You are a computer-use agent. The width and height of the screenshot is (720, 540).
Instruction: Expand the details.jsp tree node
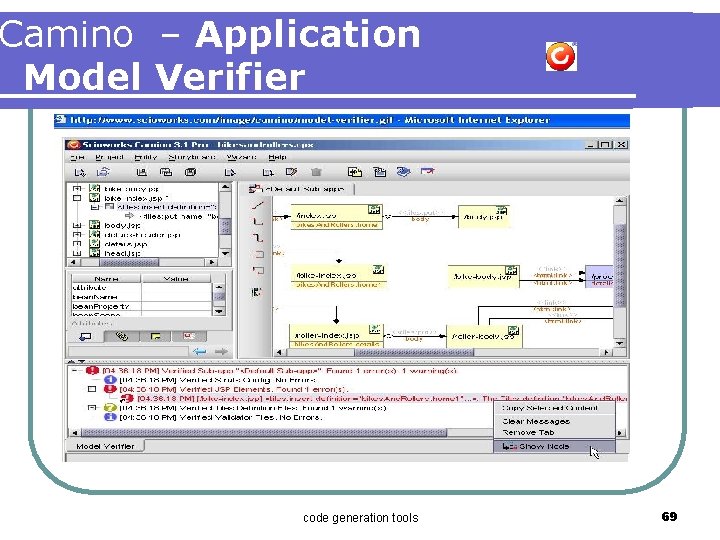77,244
